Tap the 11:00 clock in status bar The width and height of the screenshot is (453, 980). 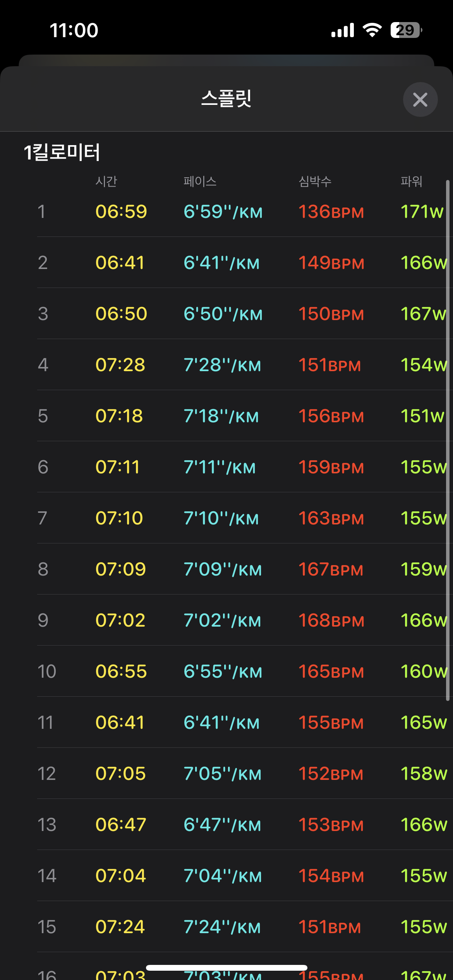tap(74, 30)
